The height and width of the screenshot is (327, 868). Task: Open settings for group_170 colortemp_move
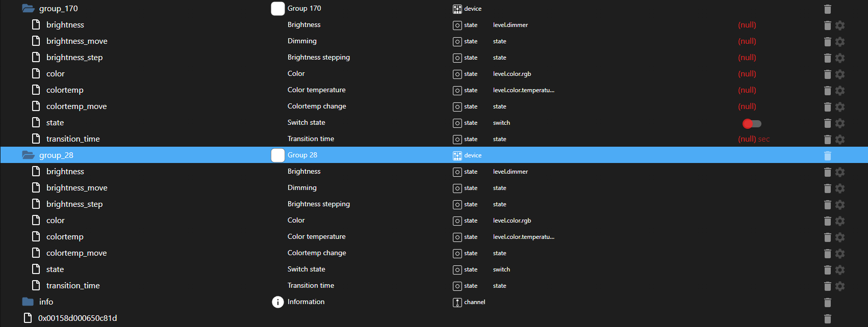tap(840, 106)
